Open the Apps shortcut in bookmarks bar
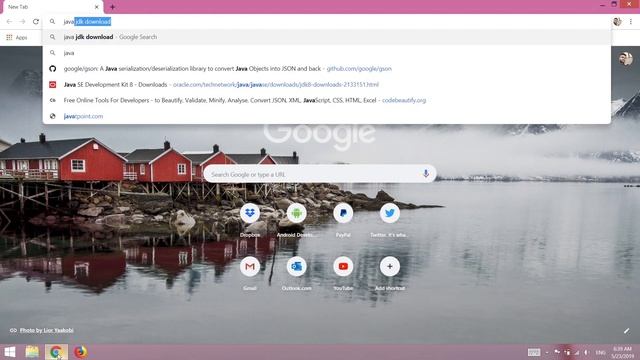The width and height of the screenshot is (640, 360). (17, 38)
